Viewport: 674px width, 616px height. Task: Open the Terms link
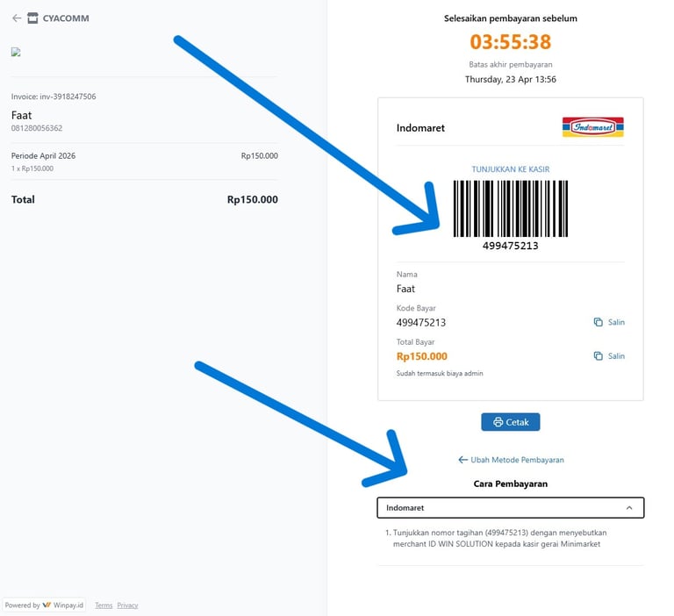coord(104,605)
